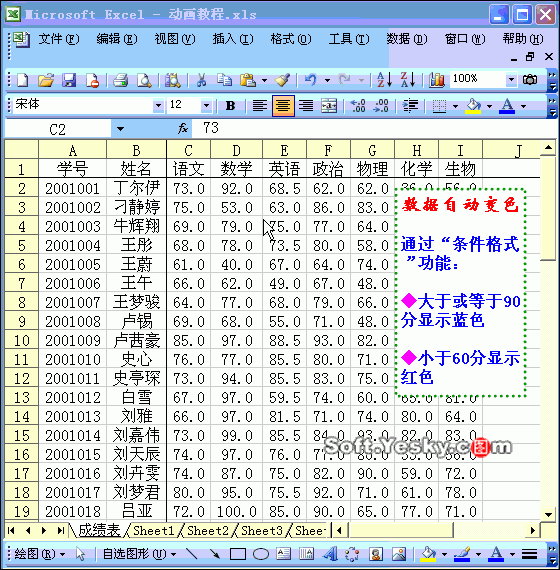560x570 pixels.
Task: Apply the yellow fill color swatch
Action: pyautogui.click(x=473, y=106)
